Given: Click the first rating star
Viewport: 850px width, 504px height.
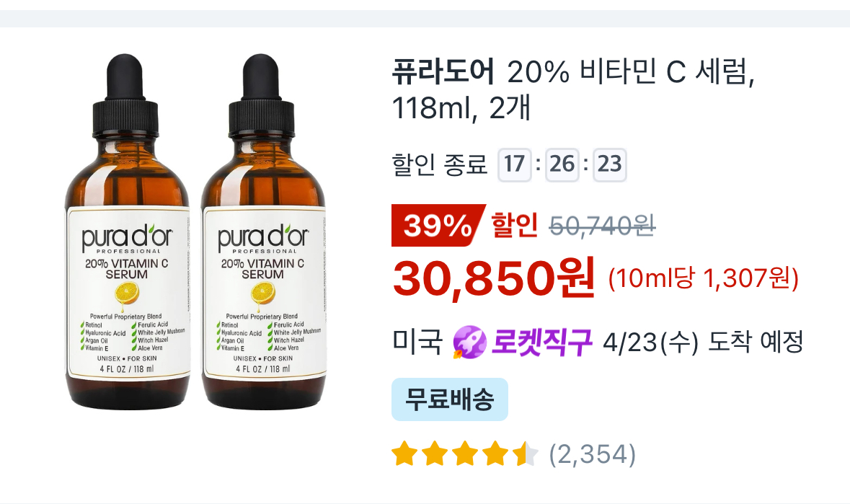Looking at the screenshot, I should pyautogui.click(x=404, y=454).
